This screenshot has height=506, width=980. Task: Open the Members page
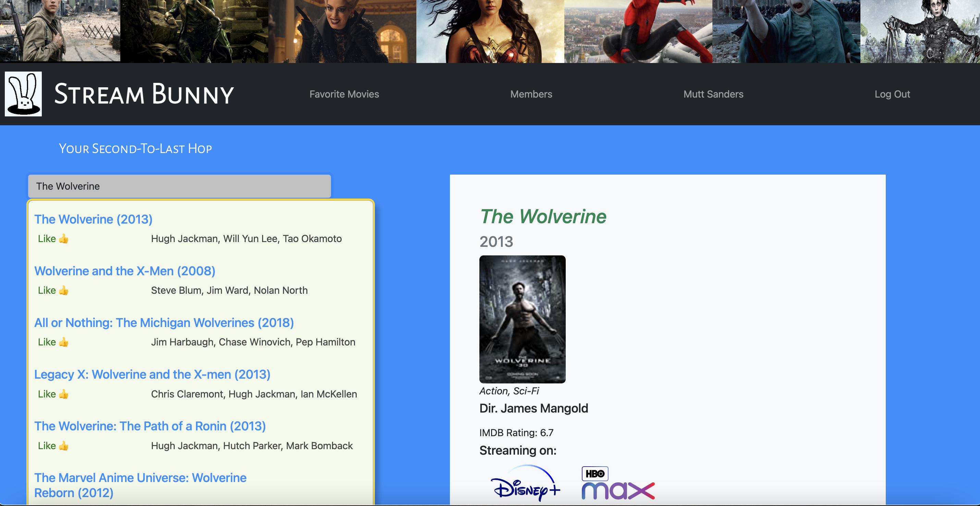(x=531, y=94)
